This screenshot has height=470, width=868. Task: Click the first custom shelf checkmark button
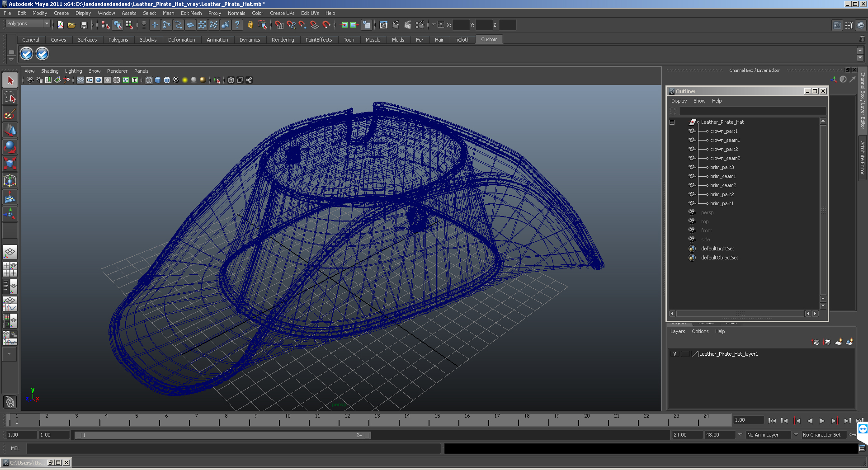pyautogui.click(x=27, y=54)
